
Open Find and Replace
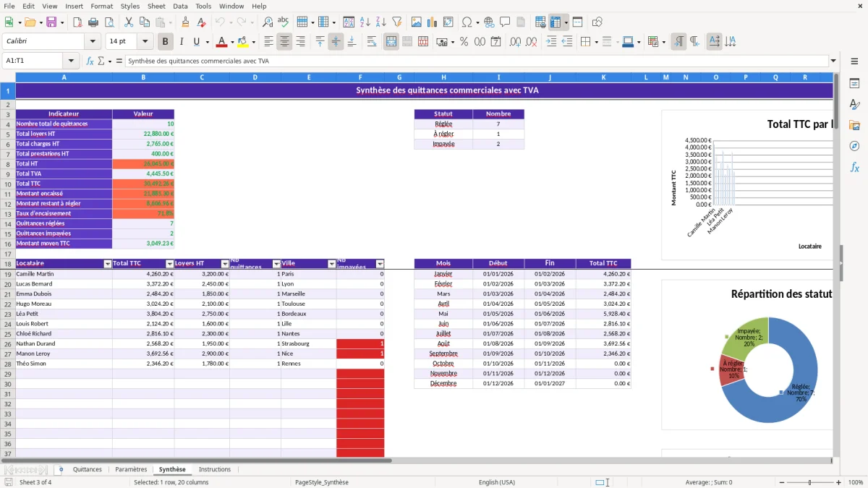[x=268, y=22]
